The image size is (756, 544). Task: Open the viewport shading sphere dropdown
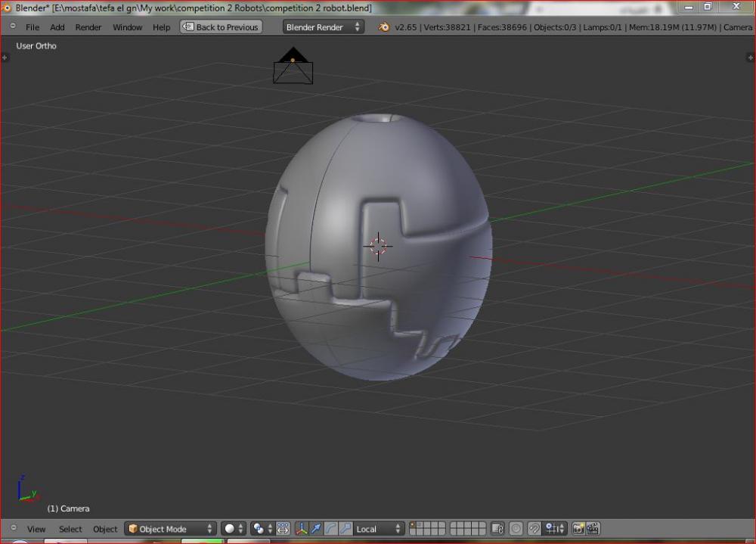pyautogui.click(x=234, y=529)
